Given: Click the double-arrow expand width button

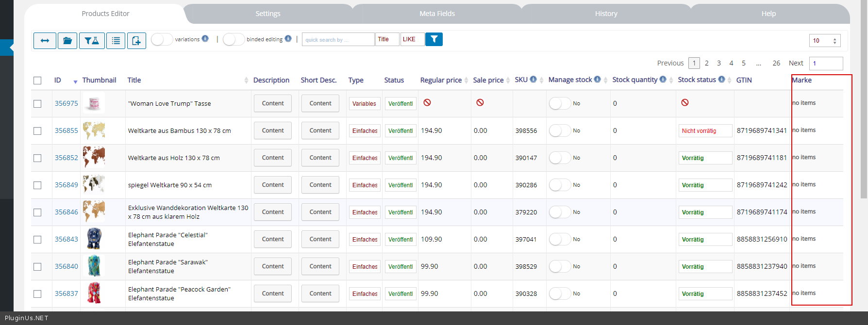Looking at the screenshot, I should point(45,41).
